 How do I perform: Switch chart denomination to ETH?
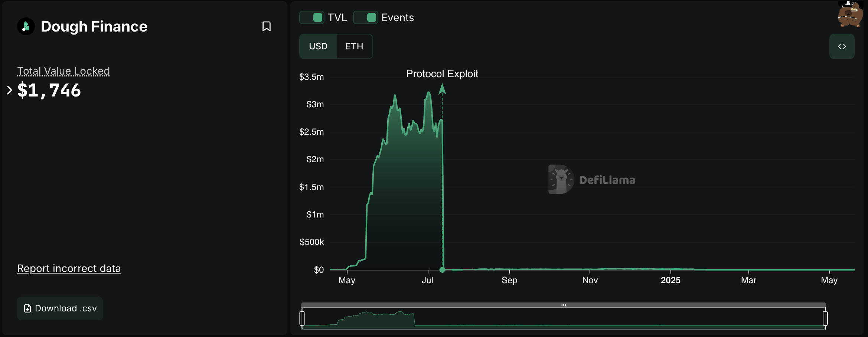click(354, 46)
